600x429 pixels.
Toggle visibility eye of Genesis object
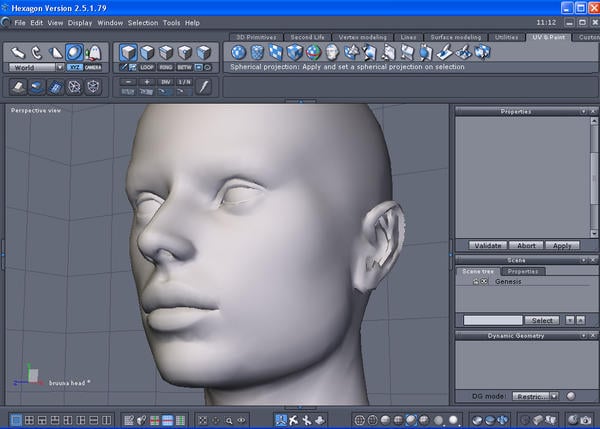pos(484,282)
